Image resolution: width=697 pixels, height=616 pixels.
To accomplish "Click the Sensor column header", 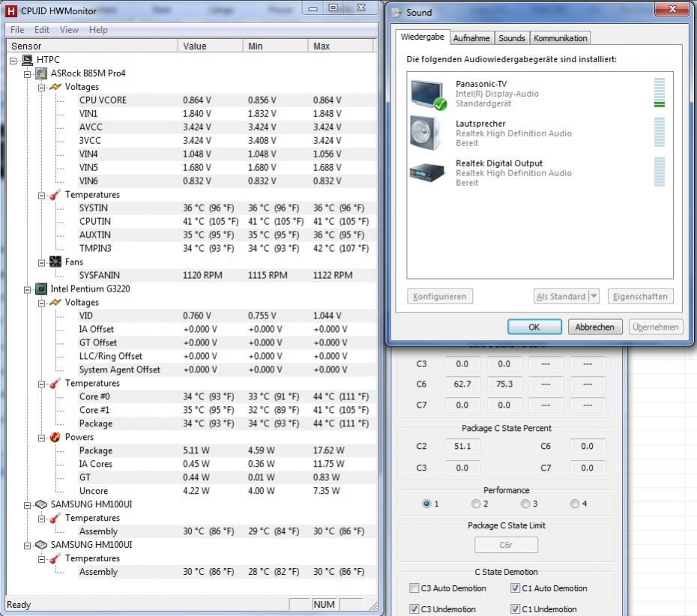I will point(92,46).
